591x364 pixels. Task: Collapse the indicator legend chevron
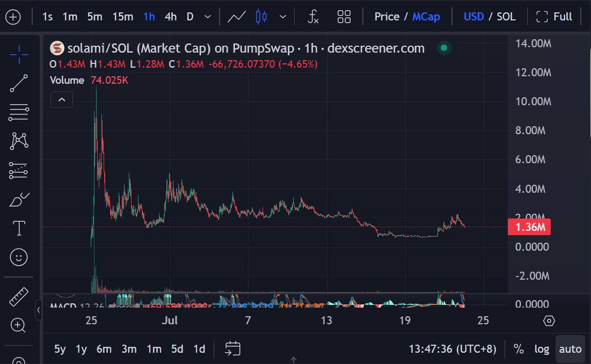tap(62, 100)
